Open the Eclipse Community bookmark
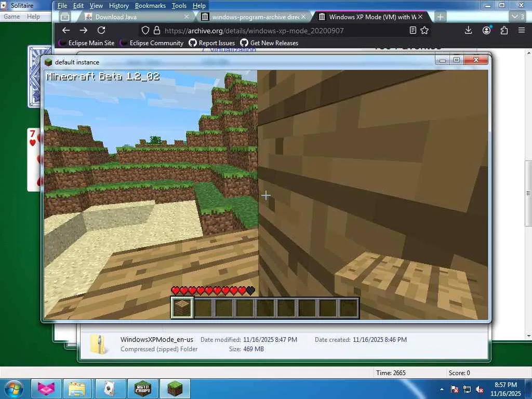The image size is (532, 399). click(152, 43)
